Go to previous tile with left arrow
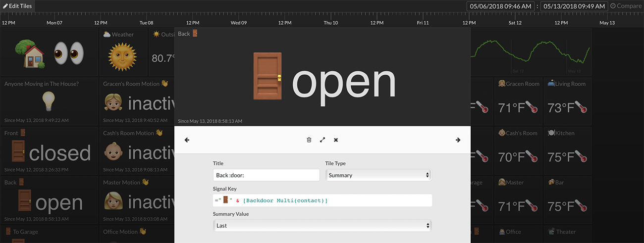Viewport: 644px width, 243px height. tap(187, 140)
